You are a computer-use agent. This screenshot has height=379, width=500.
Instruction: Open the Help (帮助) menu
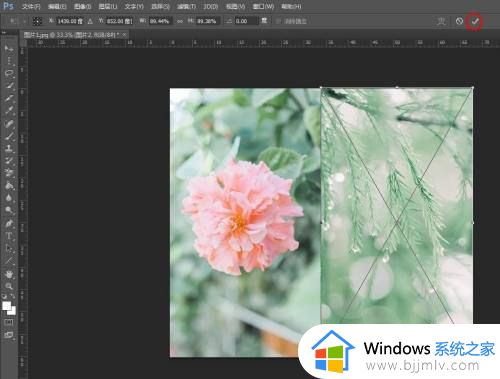tap(291, 6)
